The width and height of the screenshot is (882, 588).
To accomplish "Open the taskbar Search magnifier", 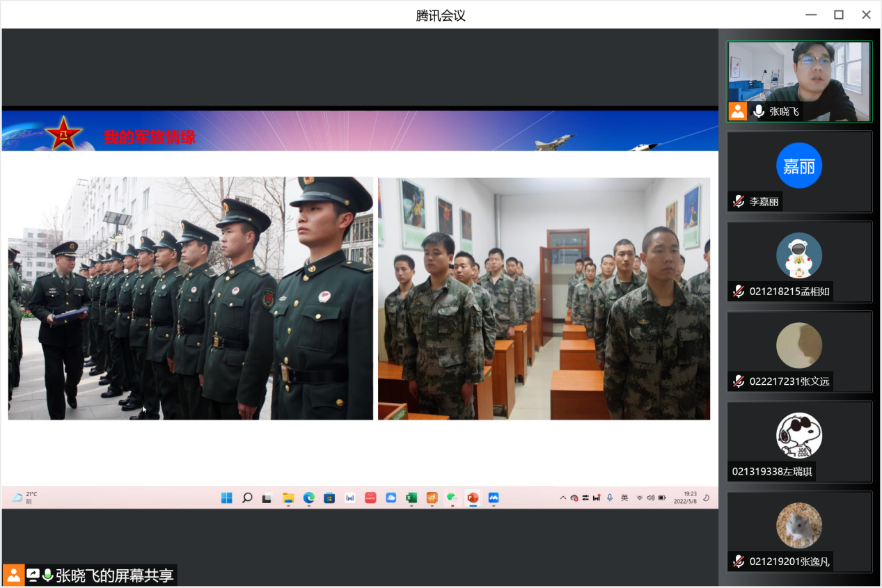I will click(247, 498).
